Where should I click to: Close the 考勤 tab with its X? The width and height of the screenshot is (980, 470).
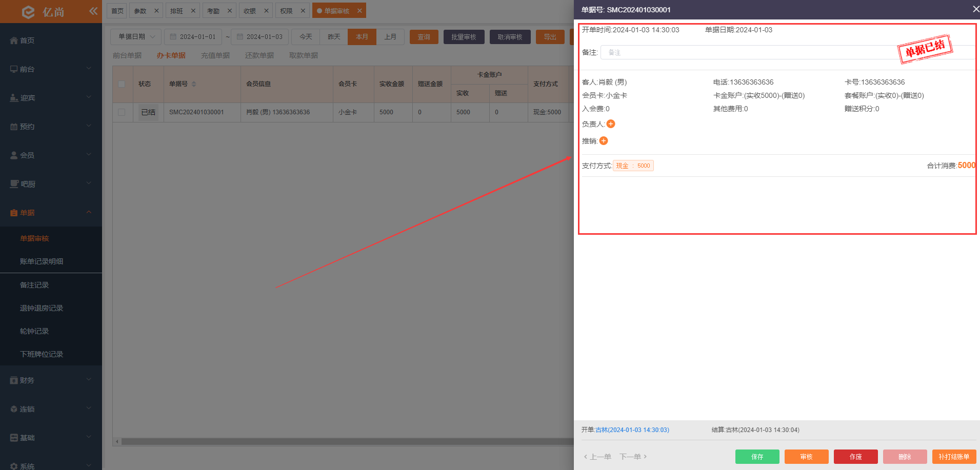pyautogui.click(x=229, y=11)
